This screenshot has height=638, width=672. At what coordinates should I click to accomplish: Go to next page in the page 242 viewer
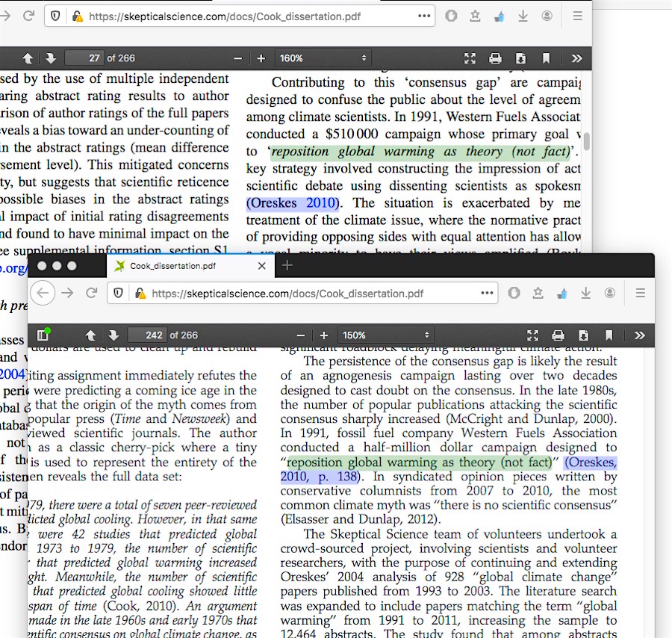tap(113, 335)
